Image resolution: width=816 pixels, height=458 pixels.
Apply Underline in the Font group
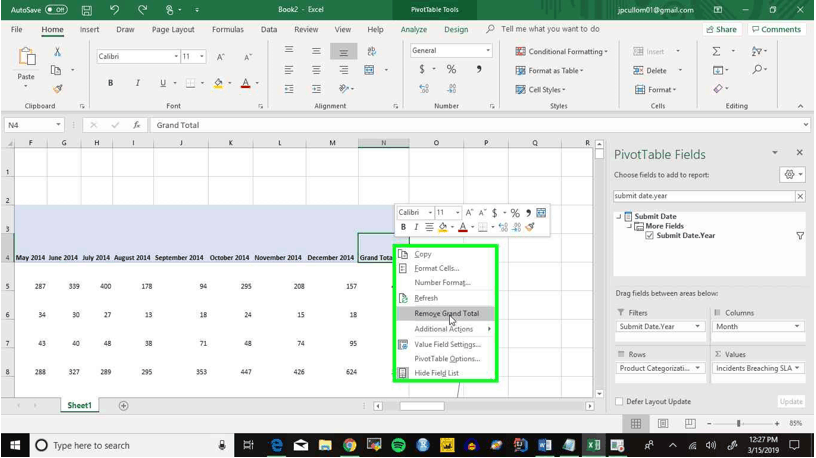pyautogui.click(x=163, y=83)
